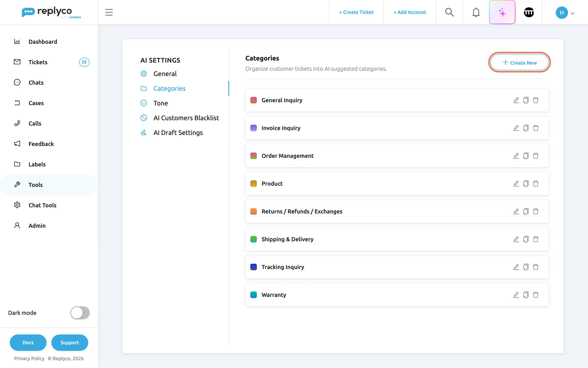
Task: Click the Support button
Action: [70, 342]
